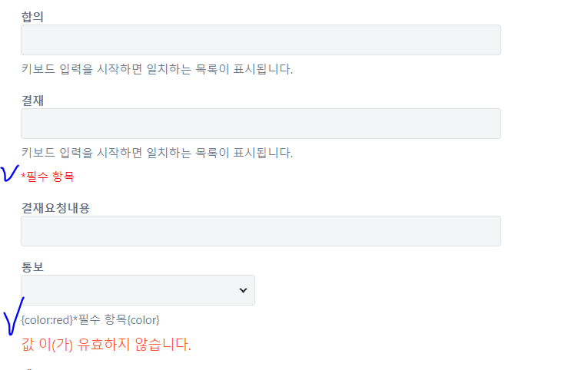This screenshot has height=370, width=588.
Task: Click the red asterisk before red 필수 항목
Action: pyautogui.click(x=23, y=176)
